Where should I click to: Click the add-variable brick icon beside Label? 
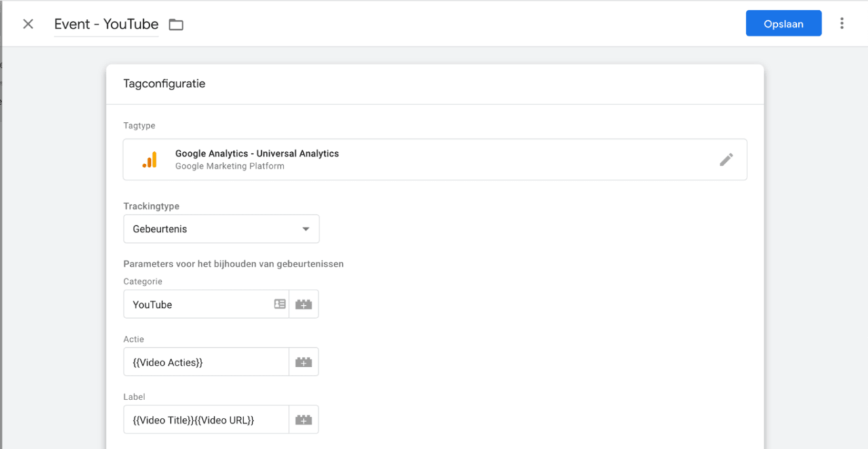tap(303, 419)
